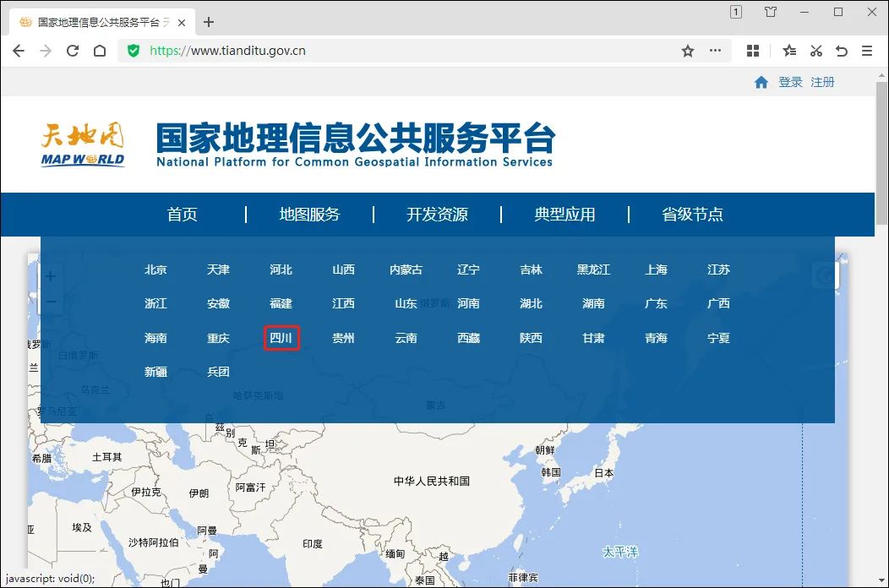Select the 广东 node
Image resolution: width=889 pixels, height=588 pixels.
click(656, 304)
